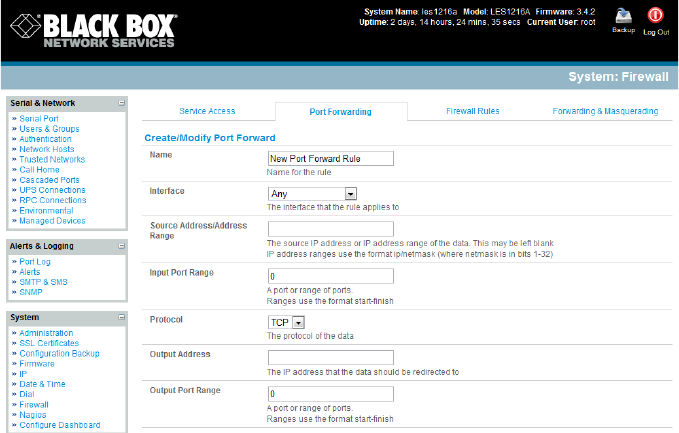Image resolution: width=679 pixels, height=433 pixels.
Task: Switch to the Firewall Rules tab
Action: click(x=472, y=111)
